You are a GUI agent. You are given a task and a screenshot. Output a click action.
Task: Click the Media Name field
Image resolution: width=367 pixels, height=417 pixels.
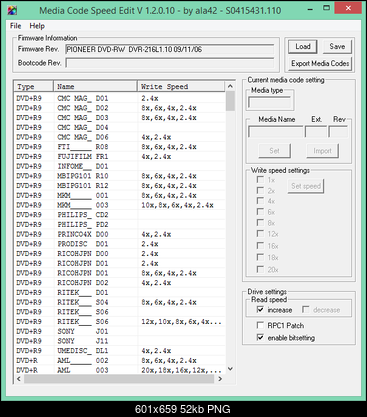(275, 132)
